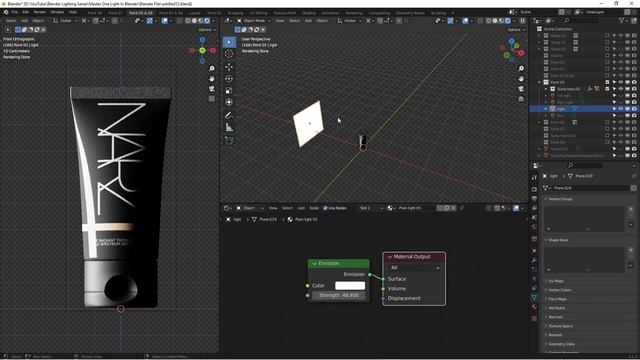Open File menu

15,12
